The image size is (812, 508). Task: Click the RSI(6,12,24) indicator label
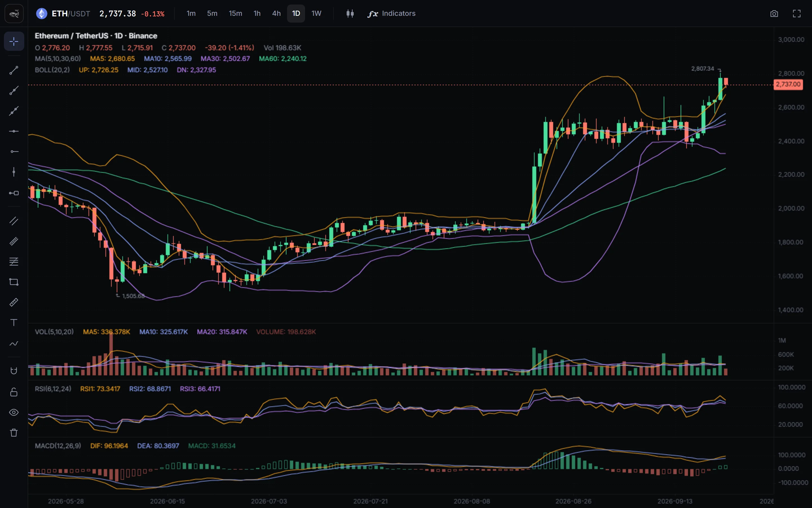pyautogui.click(x=53, y=389)
